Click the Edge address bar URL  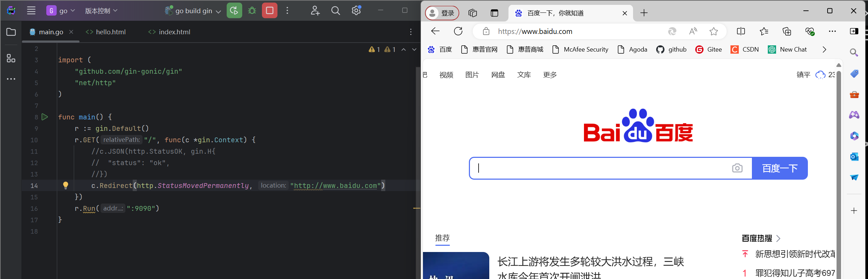(x=535, y=31)
